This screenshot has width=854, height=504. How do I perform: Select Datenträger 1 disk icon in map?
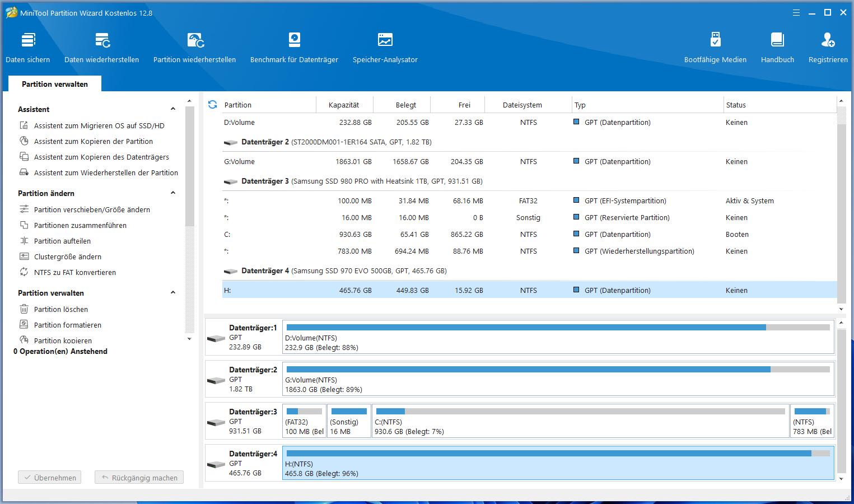click(216, 338)
